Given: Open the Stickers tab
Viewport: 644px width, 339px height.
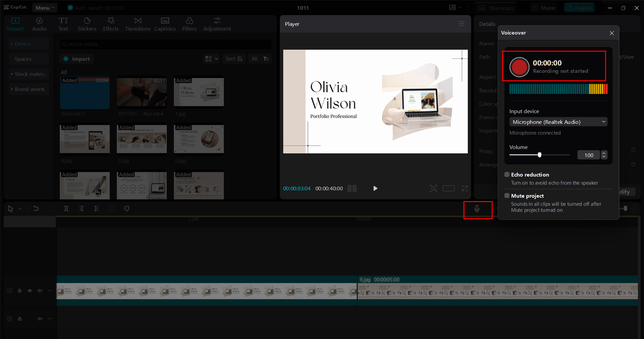Looking at the screenshot, I should pos(87,24).
